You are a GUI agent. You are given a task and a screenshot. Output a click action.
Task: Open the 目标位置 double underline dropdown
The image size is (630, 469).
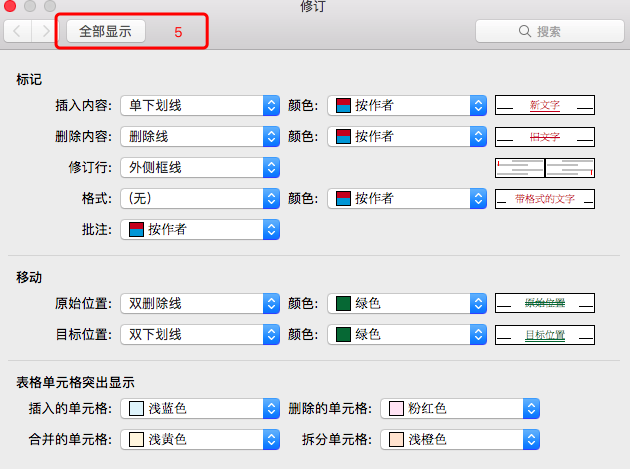click(x=199, y=334)
